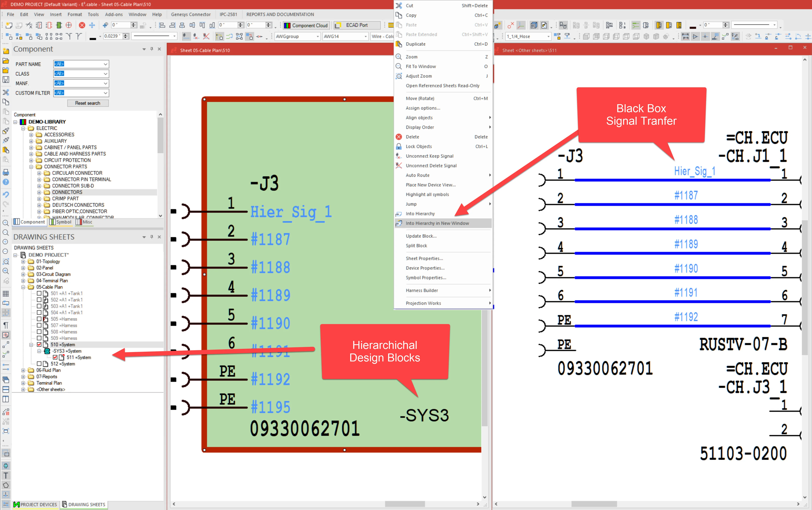Click the Undo icon in left sidebar

(6, 194)
